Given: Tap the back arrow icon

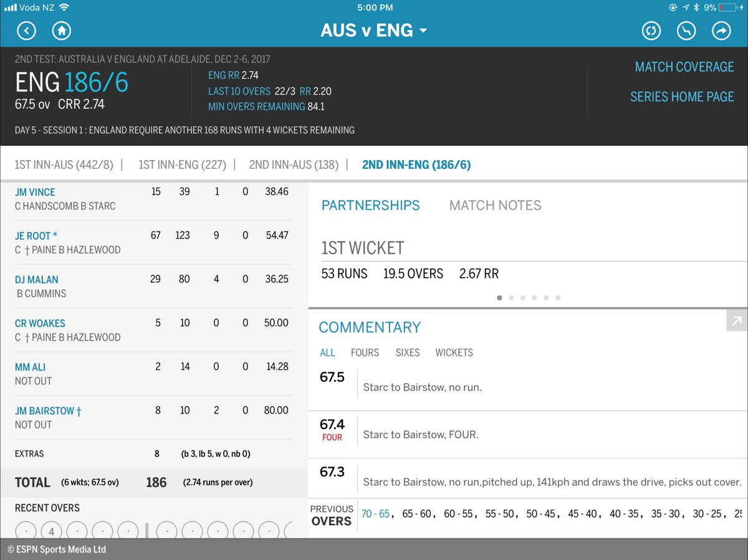Looking at the screenshot, I should (x=26, y=31).
